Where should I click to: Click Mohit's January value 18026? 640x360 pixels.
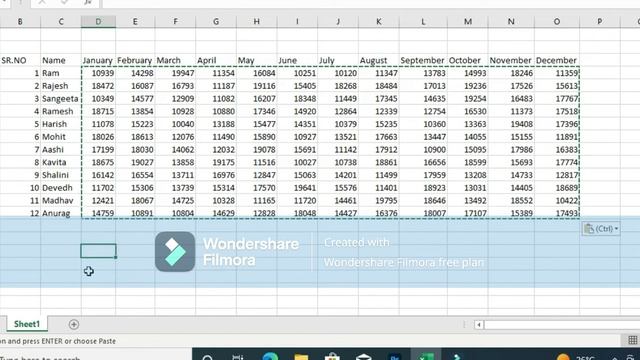coord(98,137)
